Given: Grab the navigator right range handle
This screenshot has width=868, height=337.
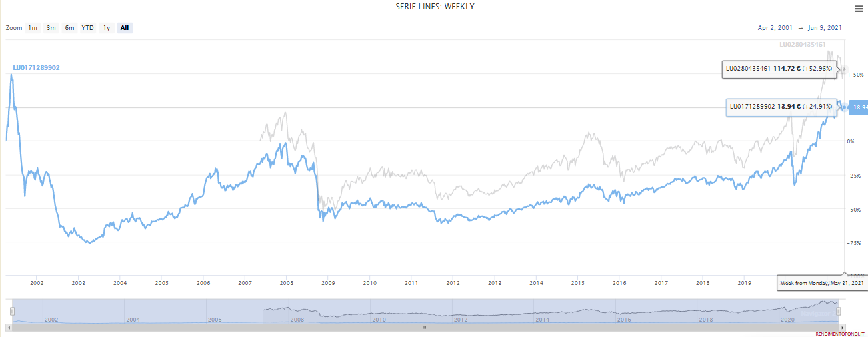Looking at the screenshot, I should (x=839, y=311).
